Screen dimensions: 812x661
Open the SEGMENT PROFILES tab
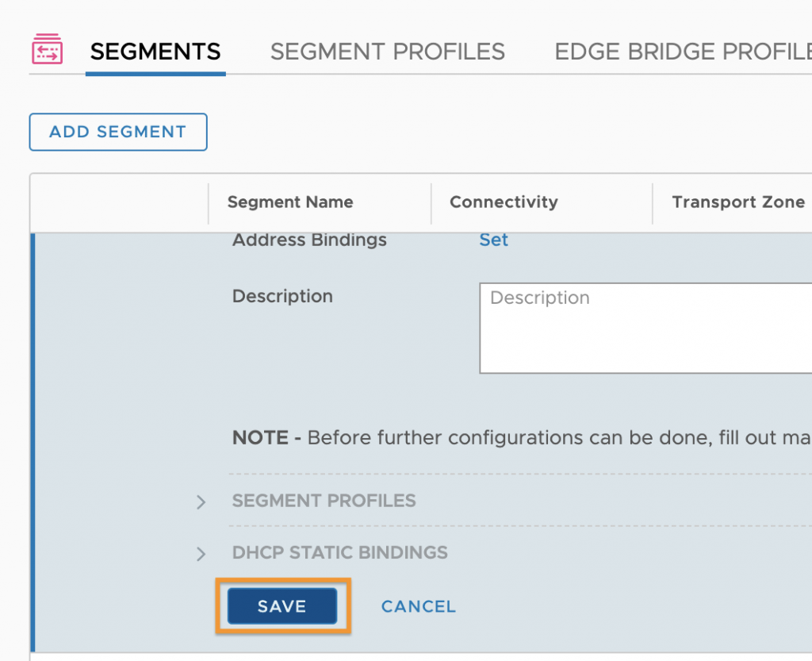pyautogui.click(x=387, y=52)
